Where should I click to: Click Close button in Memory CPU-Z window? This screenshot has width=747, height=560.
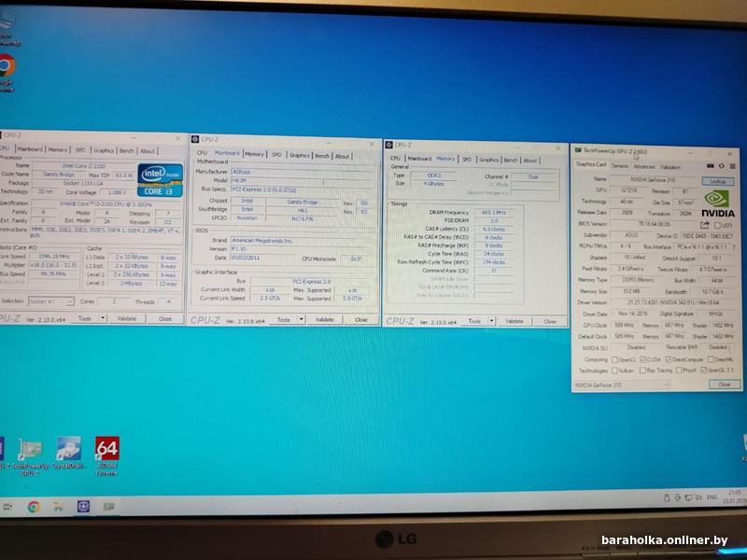pyautogui.click(x=550, y=321)
